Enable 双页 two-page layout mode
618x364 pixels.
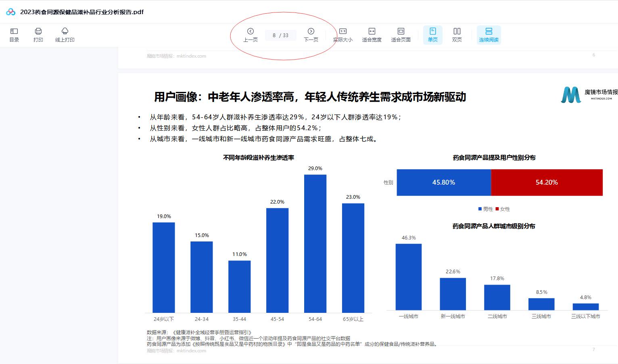457,35
